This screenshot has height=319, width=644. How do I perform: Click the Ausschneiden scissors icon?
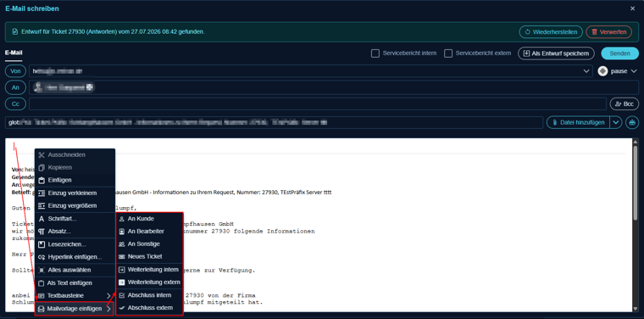point(41,155)
